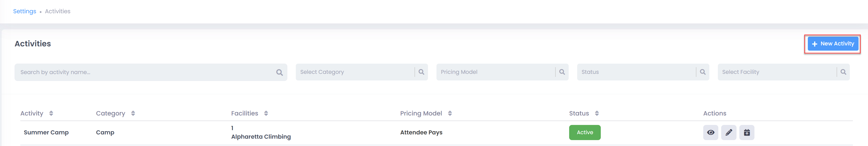Click magnifier icon in activity name search
The height and width of the screenshot is (146, 868).
279,72
